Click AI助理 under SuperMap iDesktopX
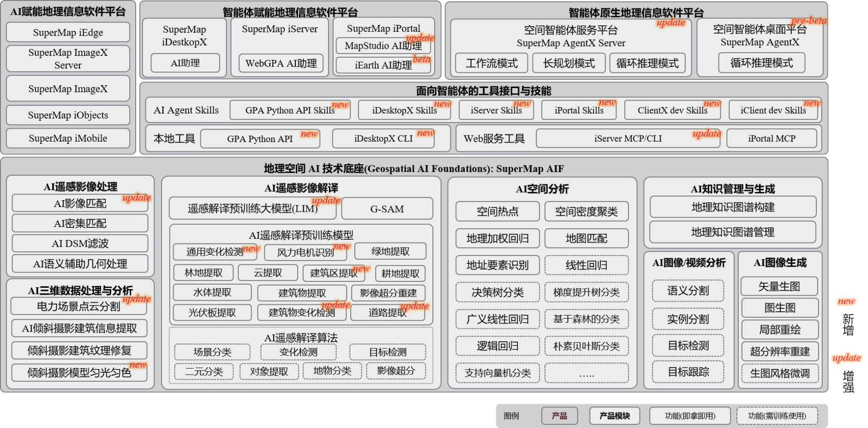This screenshot has width=868, height=428. click(185, 63)
